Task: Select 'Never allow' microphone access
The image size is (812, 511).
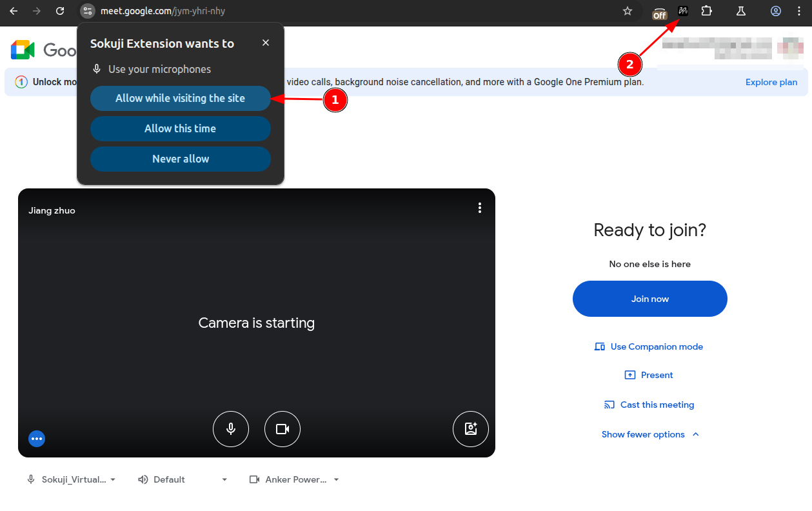Action: click(181, 159)
